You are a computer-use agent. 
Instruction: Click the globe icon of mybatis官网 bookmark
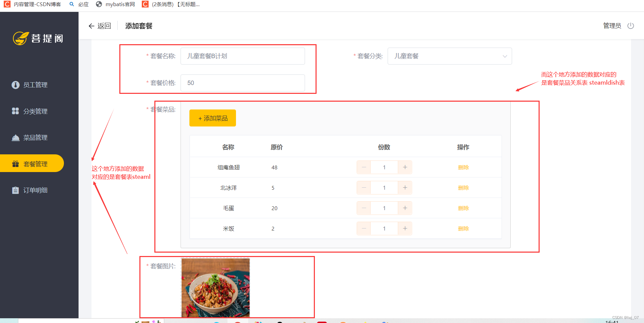click(99, 4)
